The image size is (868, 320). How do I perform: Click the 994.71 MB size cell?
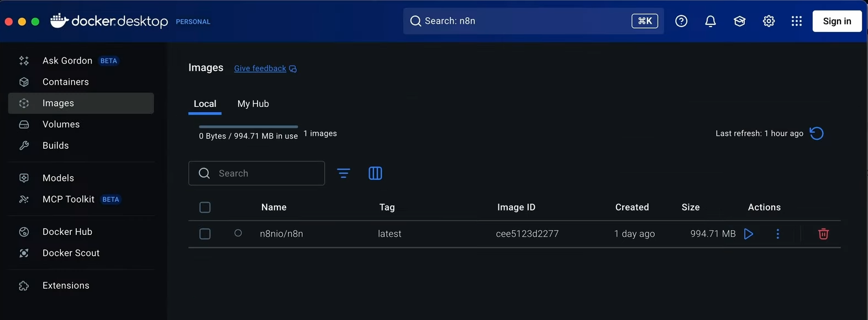coord(713,234)
